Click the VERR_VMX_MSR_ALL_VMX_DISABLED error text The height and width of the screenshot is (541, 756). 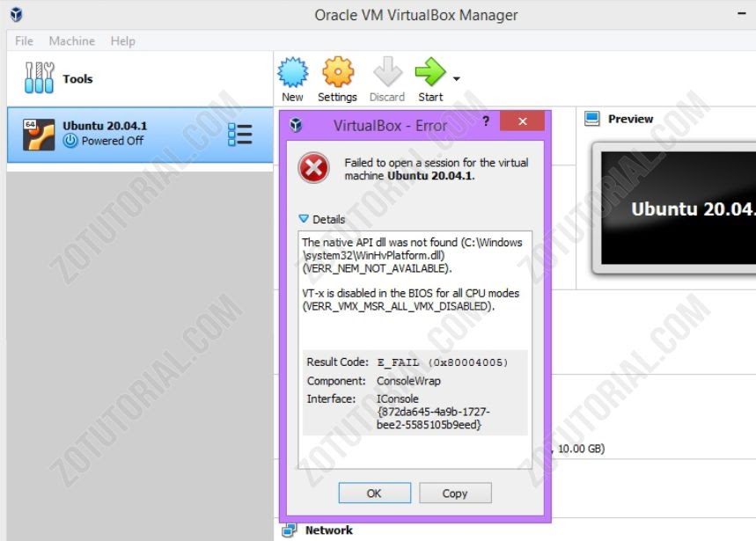tap(399, 306)
